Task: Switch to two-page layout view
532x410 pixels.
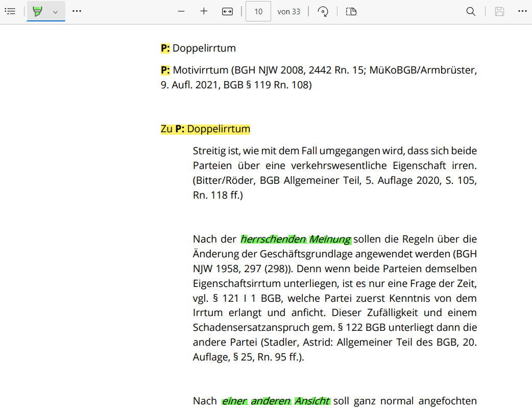Action: tap(351, 11)
